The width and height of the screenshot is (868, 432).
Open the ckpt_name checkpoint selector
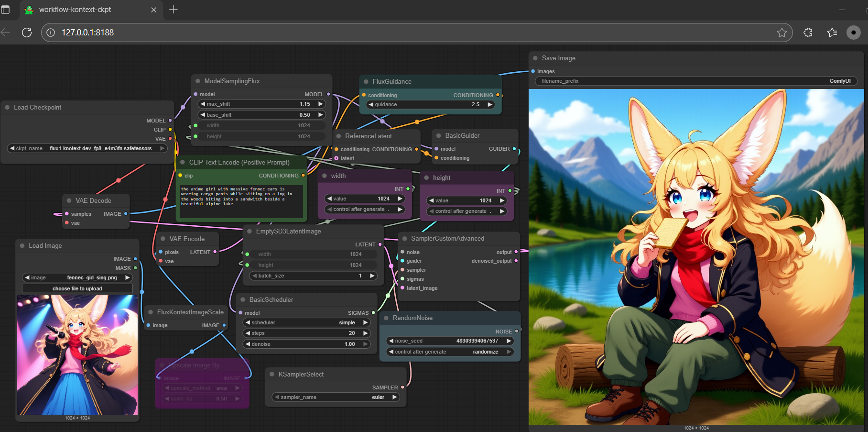[87, 148]
